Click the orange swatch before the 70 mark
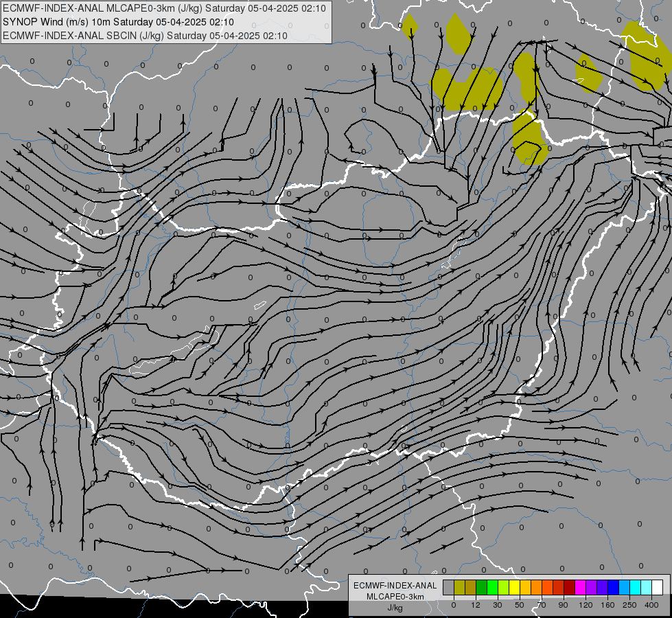 tap(537, 587)
